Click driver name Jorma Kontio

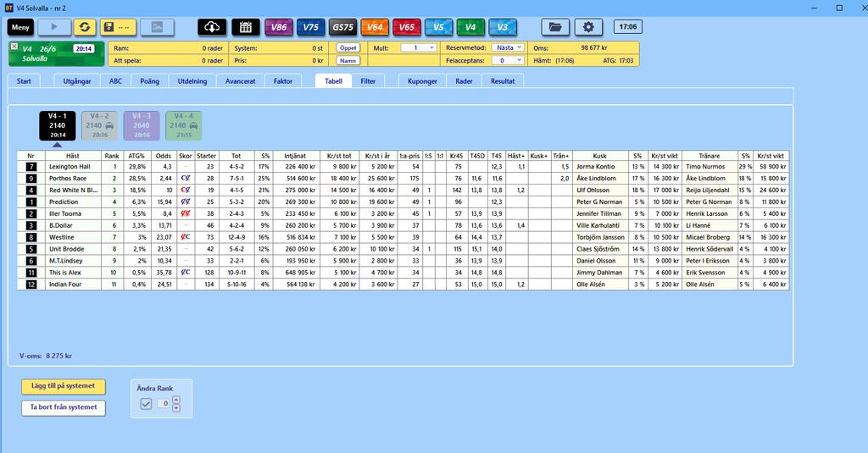(596, 167)
